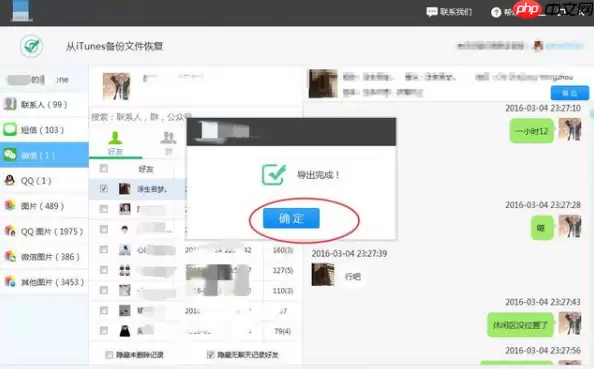Click the icon beside 微信图片 (386)
The height and width of the screenshot is (369, 594).
click(10, 256)
